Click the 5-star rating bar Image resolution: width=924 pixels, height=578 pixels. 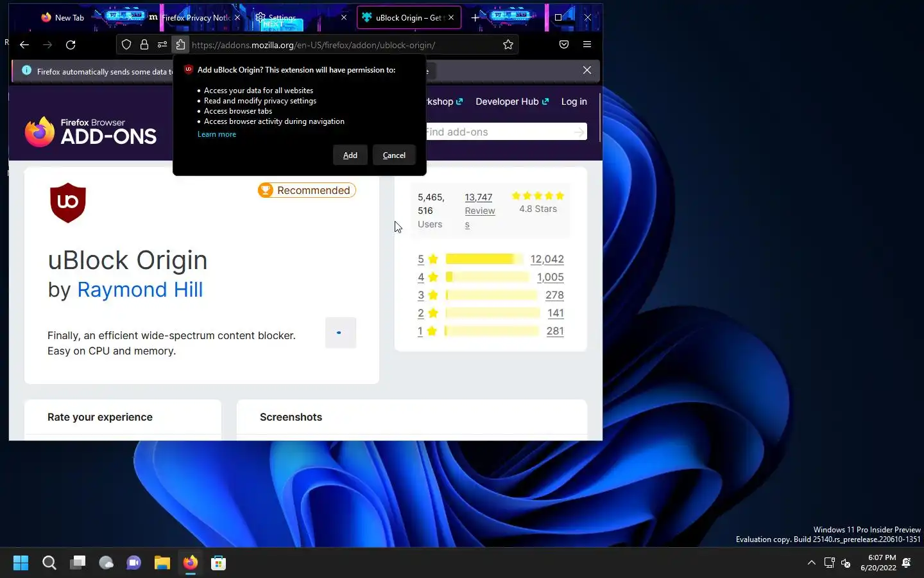click(484, 259)
